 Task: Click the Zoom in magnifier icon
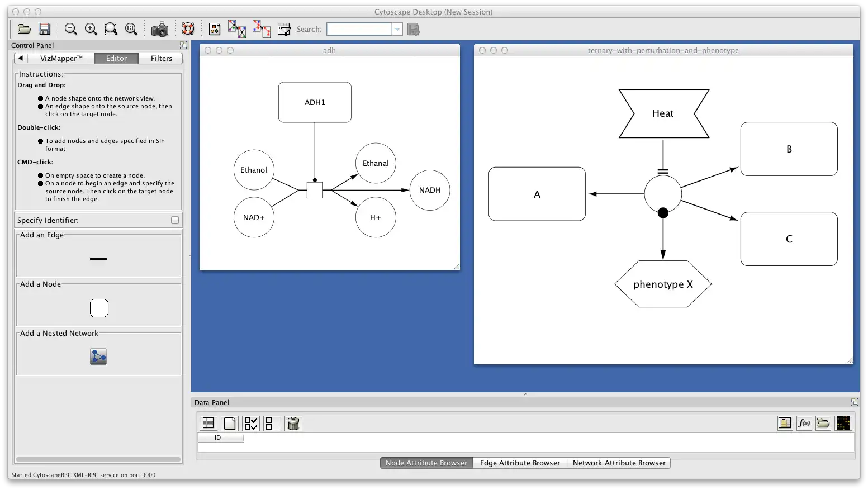click(91, 29)
